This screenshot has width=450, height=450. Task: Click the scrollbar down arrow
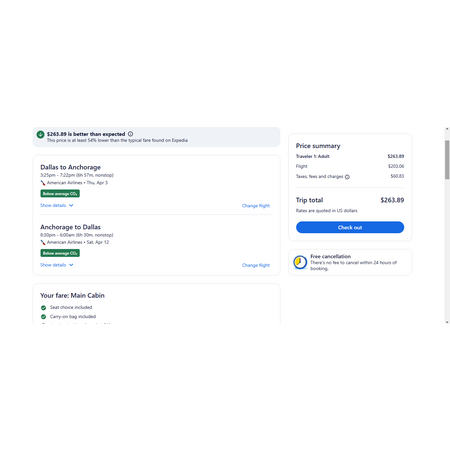[x=447, y=322]
